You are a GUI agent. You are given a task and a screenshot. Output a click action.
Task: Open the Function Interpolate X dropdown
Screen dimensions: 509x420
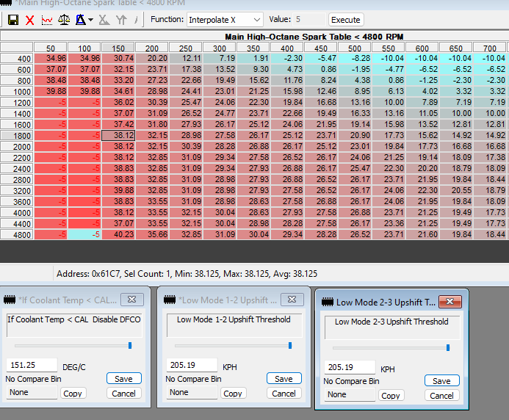[x=225, y=20]
